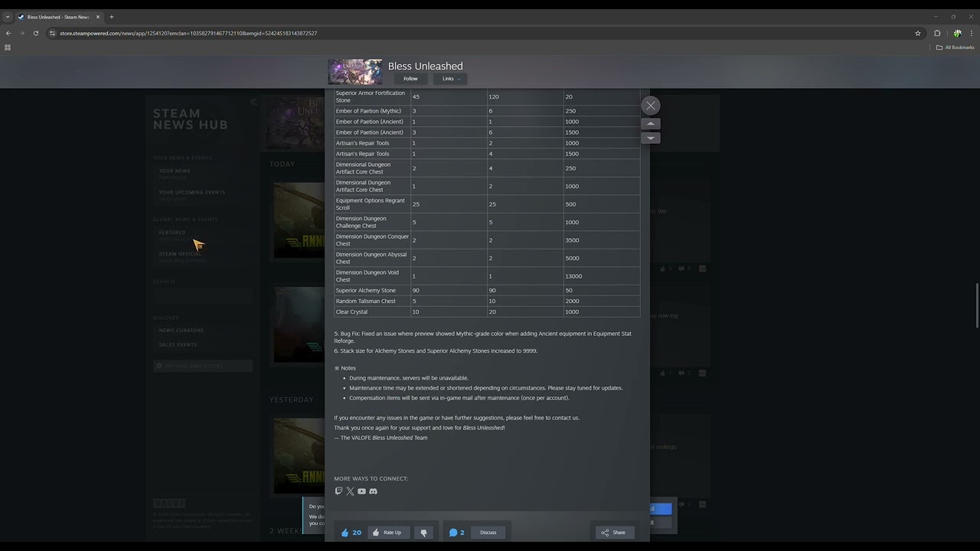The height and width of the screenshot is (551, 980).
Task: Click the 'Dimension Dungeon Void Chest' cell
Action: [x=372, y=276]
